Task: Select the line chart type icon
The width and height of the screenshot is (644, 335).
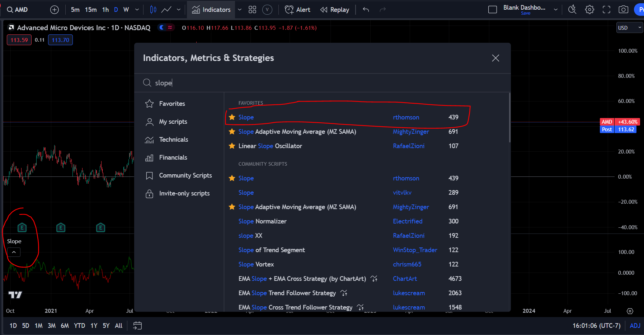Action: point(166,10)
